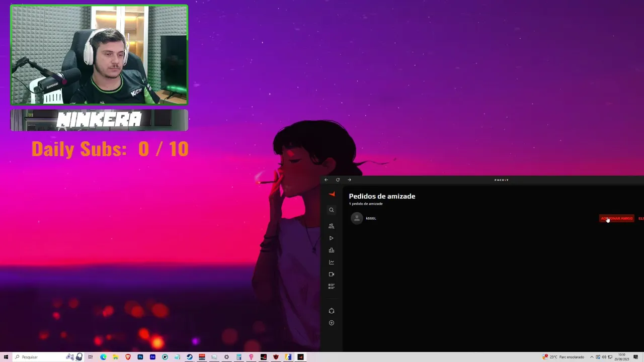This screenshot has width=644, height=362.
Task: Expand the hidden system tray icons
Action: [592, 357]
